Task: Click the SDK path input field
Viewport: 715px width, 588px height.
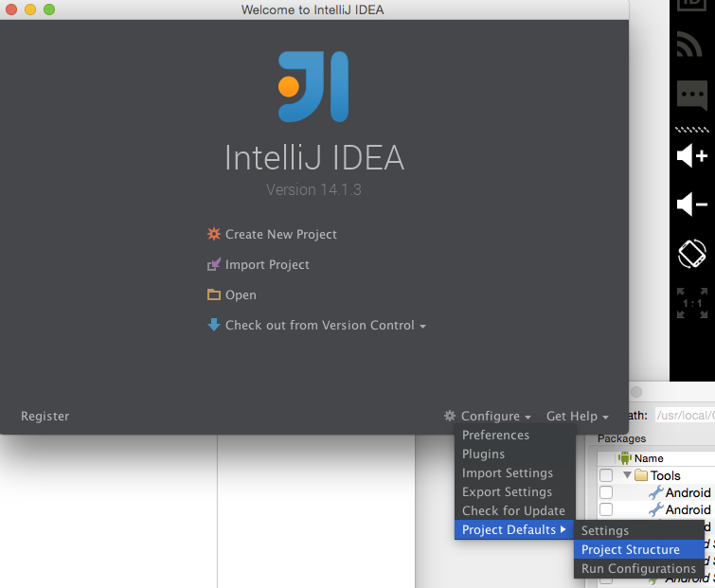Action: (x=685, y=415)
